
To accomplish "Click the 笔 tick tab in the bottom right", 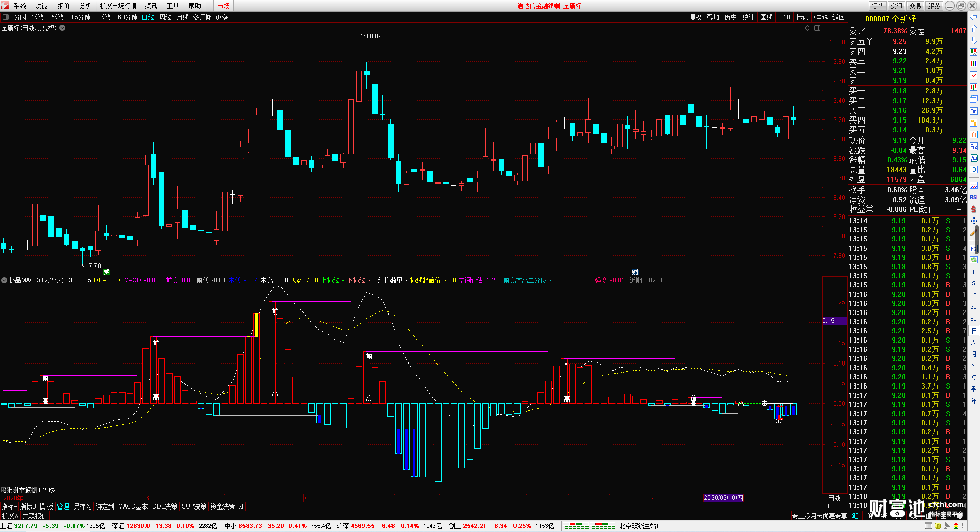I will (855, 516).
